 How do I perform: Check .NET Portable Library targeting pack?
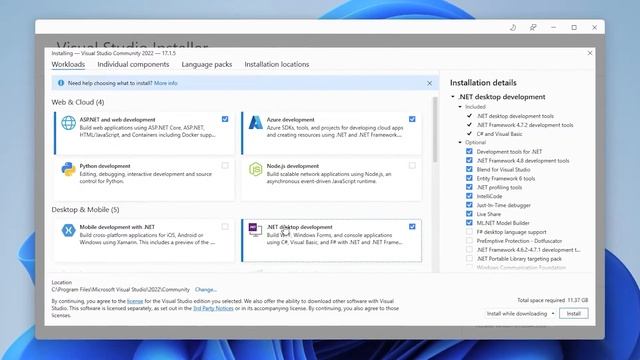click(x=469, y=258)
